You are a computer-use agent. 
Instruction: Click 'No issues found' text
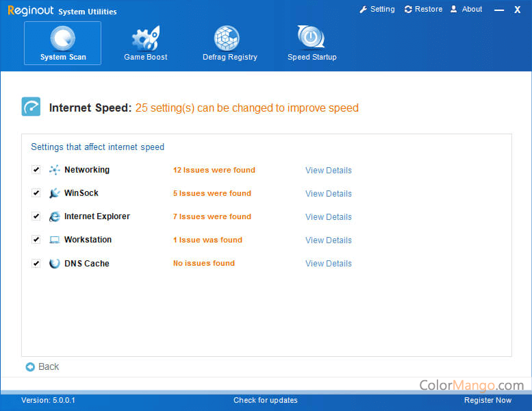click(204, 263)
